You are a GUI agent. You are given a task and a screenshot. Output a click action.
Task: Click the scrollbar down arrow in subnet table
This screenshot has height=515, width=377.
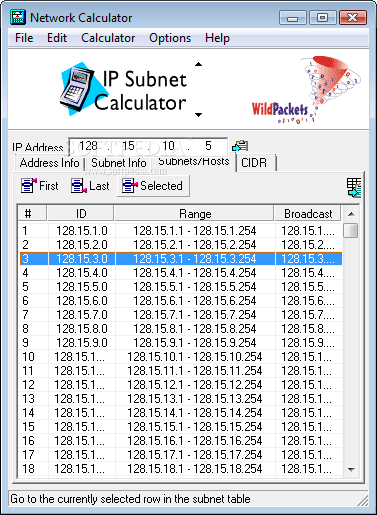[x=351, y=469]
